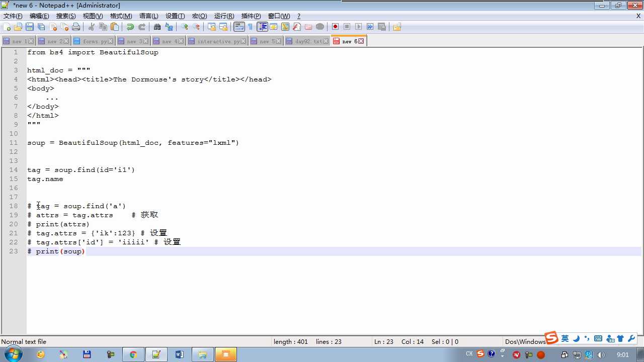Toggle word wrap
644x362 pixels.
239,27
